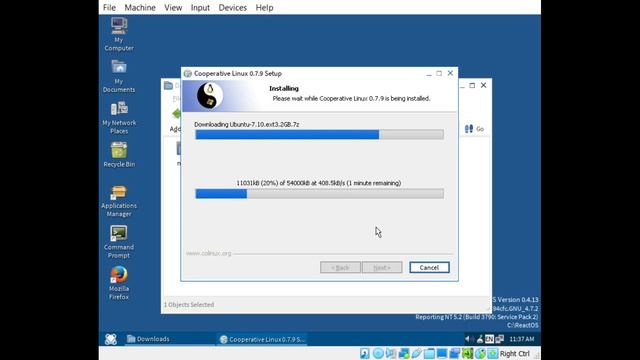Click the Cancel button in setup

(429, 267)
